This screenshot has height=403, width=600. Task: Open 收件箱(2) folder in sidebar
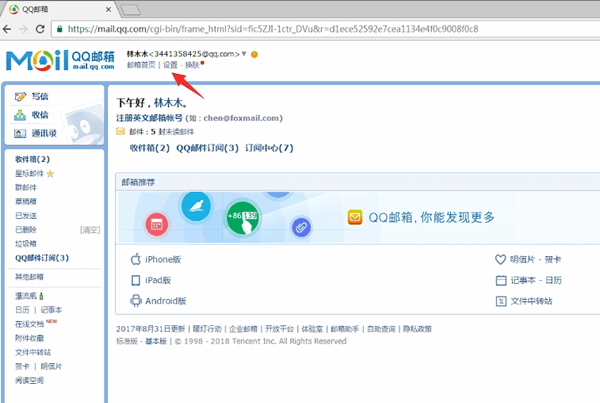(33, 159)
